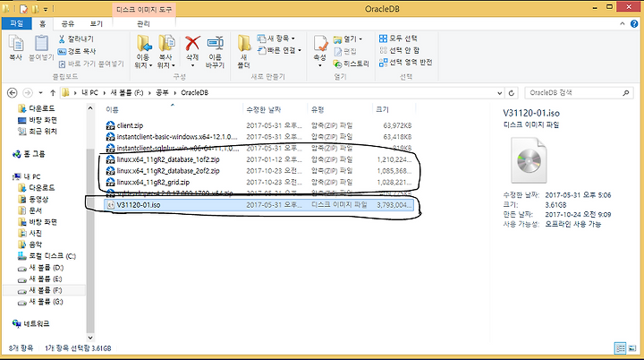Screen dimensions: 644x360
Task: Sort by the Date modified (수정한 날짜) column
Action: [x=275, y=109]
